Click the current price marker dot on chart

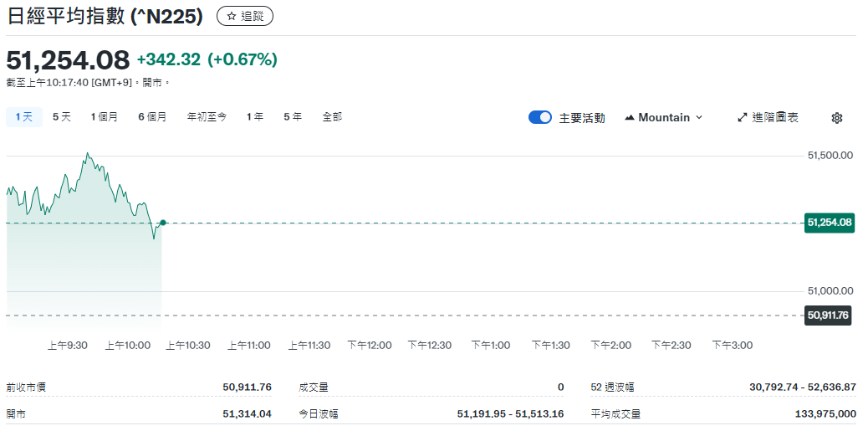click(162, 223)
